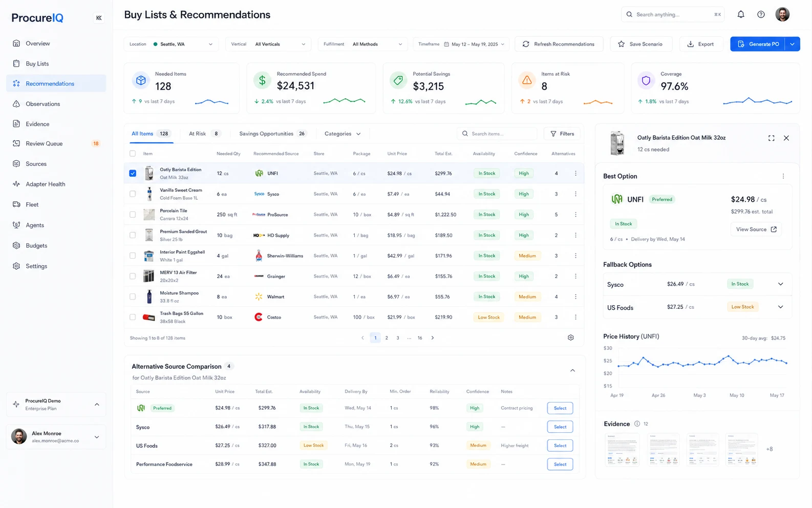812x508 pixels.
Task: Check the Trash Bags 55 Gallon checkbox
Action: (133, 317)
